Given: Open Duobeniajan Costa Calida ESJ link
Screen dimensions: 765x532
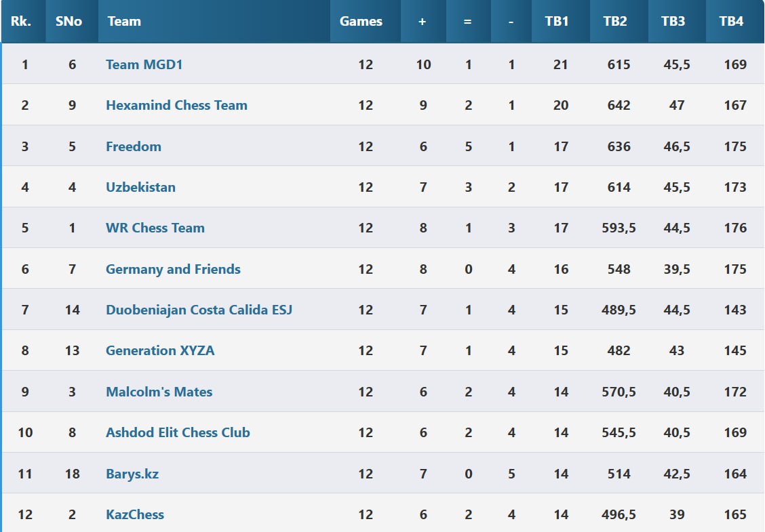Looking at the screenshot, I should click(x=199, y=310).
